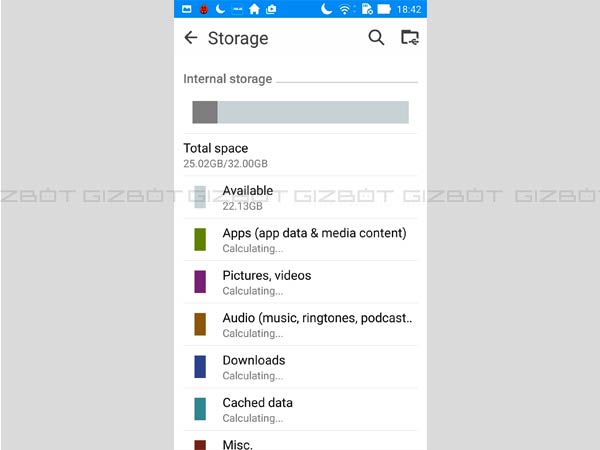Click the purple Pictures, videos swatch

click(x=200, y=282)
